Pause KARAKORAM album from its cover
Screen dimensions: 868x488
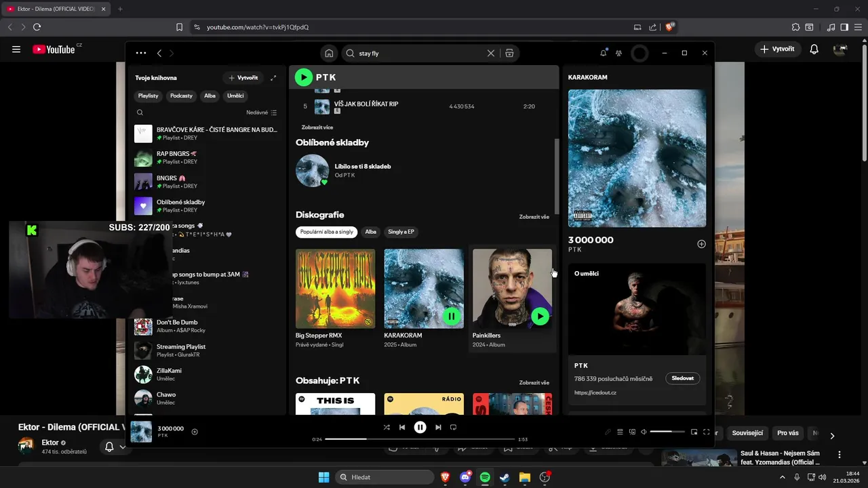point(451,316)
